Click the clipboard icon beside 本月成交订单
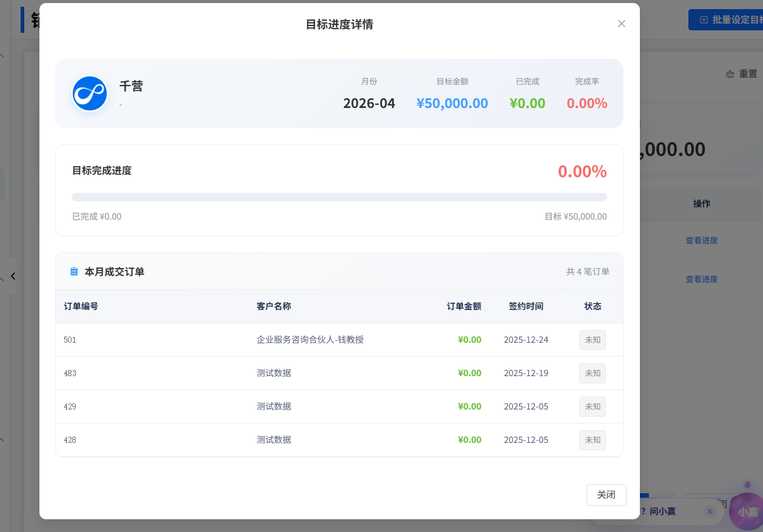 point(74,272)
